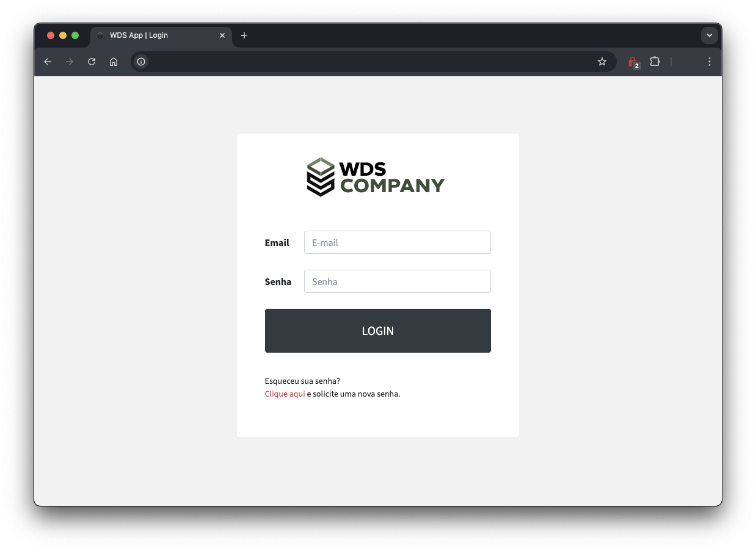The image size is (756, 551).
Task: Open the tab search chevron at top right
Action: [710, 35]
